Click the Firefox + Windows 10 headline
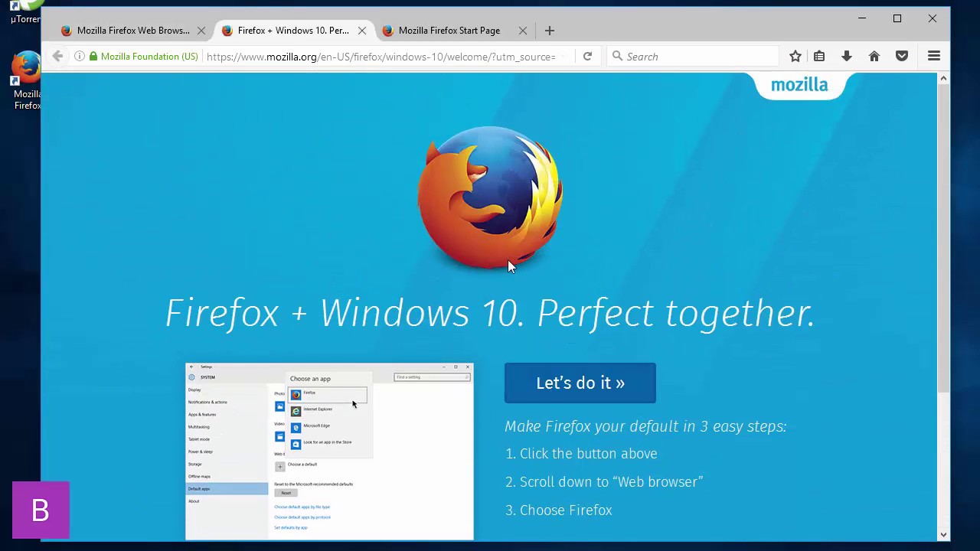 click(x=490, y=313)
